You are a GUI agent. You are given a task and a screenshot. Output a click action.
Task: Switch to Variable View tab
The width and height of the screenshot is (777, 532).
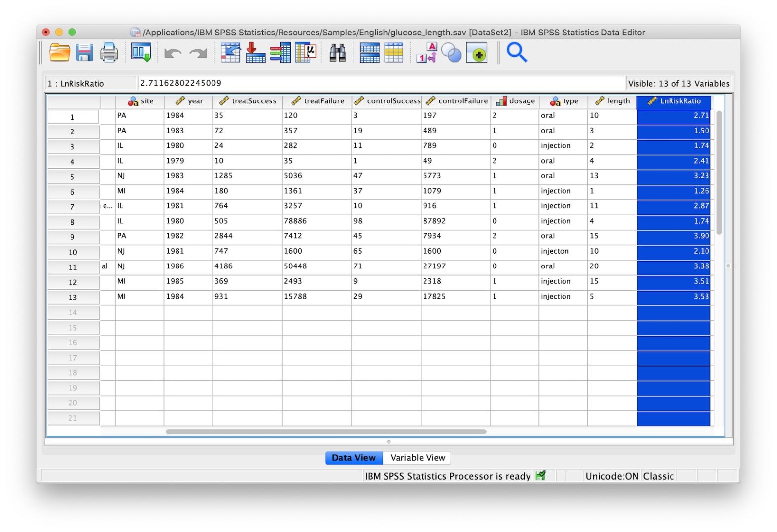tap(418, 458)
